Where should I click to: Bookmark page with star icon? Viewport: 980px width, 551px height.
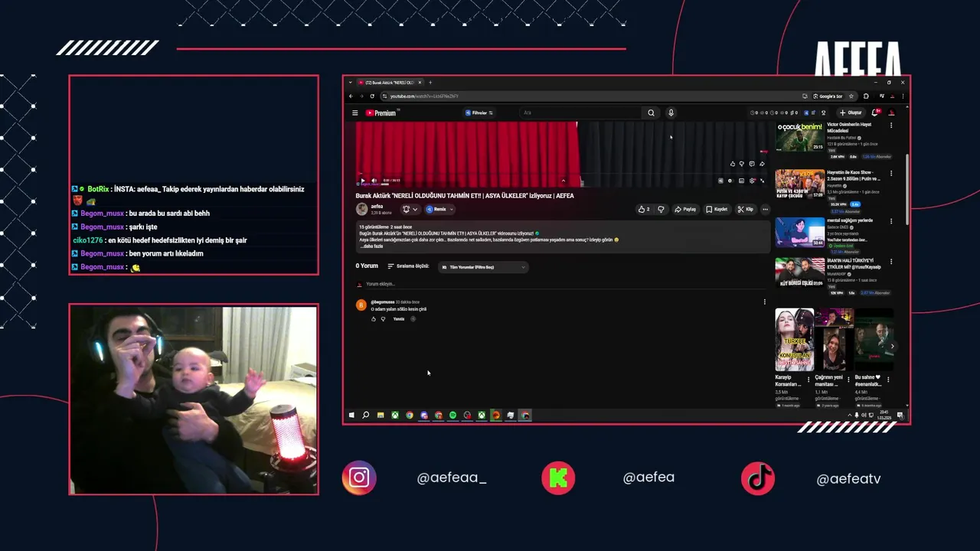point(851,96)
